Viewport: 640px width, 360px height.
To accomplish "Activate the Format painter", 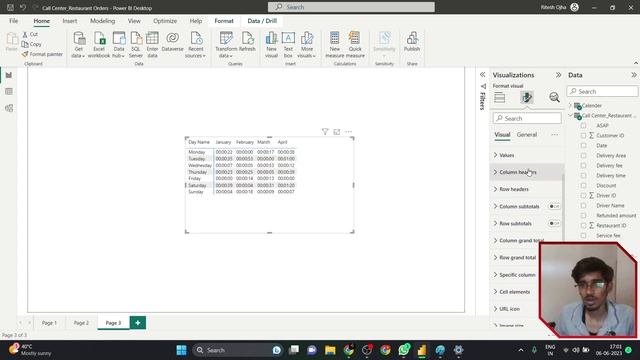I will pyautogui.click(x=42, y=54).
